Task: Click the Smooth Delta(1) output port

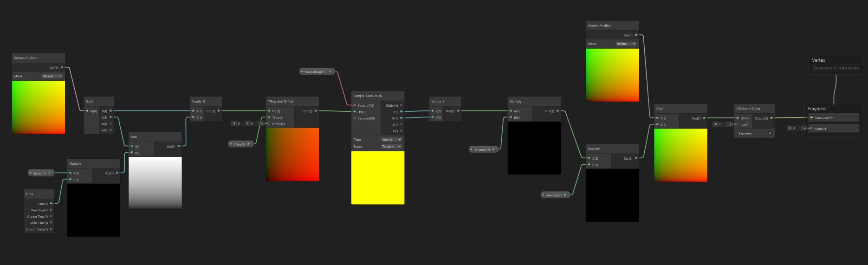Action: 52,229
